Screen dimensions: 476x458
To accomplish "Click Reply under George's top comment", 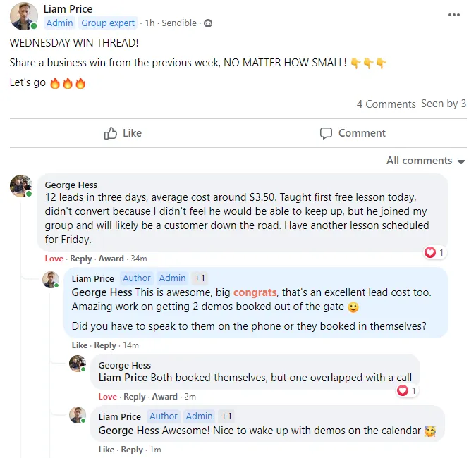I will pos(81,259).
